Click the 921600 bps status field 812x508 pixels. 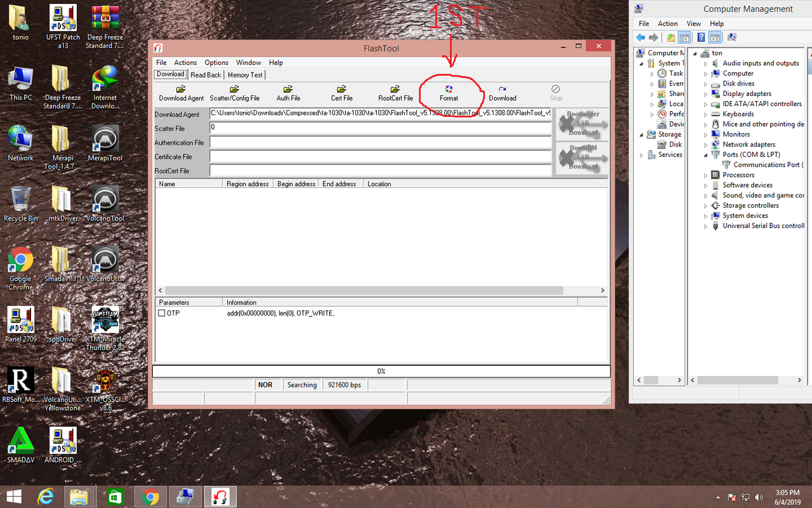(x=344, y=385)
